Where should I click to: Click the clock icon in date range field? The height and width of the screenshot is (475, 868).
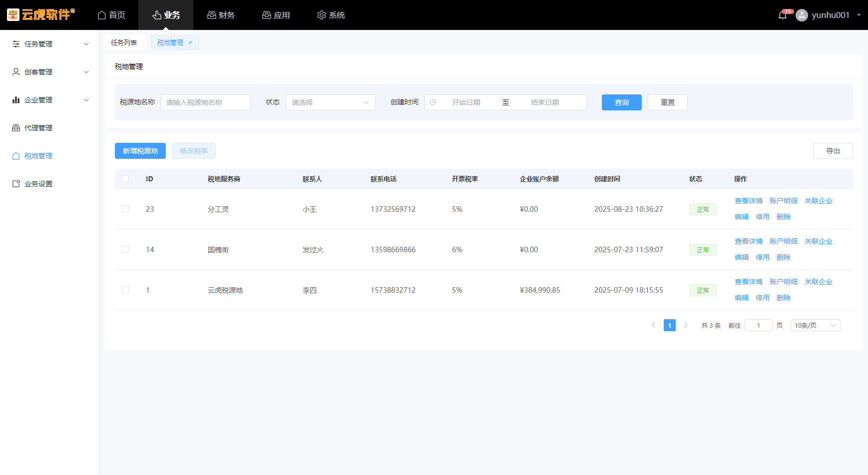click(x=433, y=102)
